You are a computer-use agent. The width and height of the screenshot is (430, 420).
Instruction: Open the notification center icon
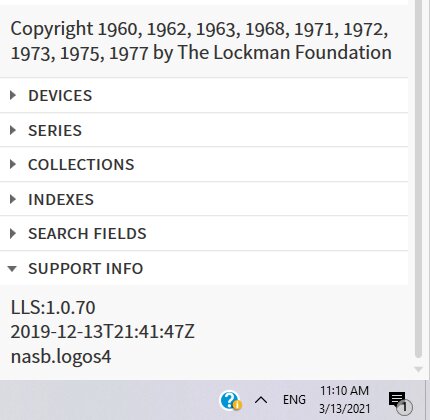click(x=399, y=402)
